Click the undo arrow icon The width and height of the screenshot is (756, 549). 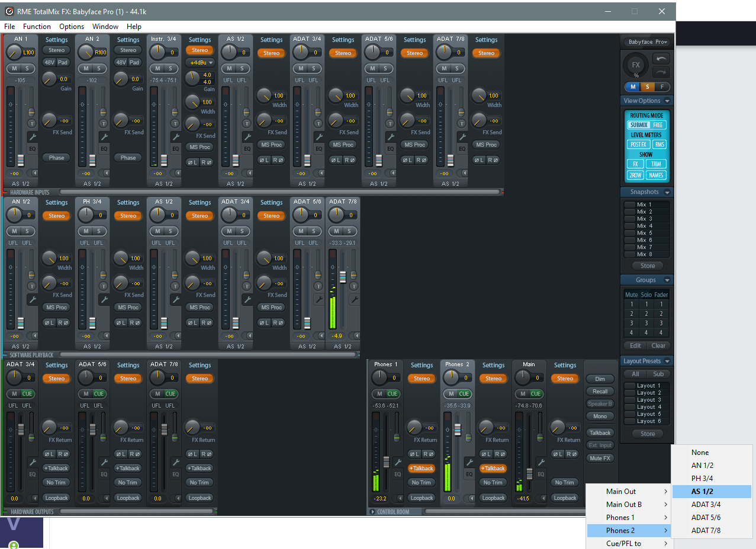662,59
